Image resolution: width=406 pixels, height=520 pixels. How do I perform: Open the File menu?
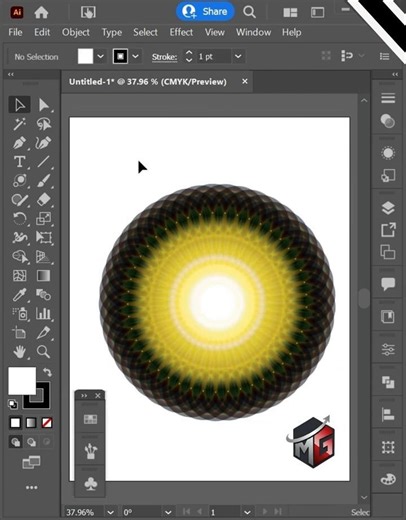[15, 32]
